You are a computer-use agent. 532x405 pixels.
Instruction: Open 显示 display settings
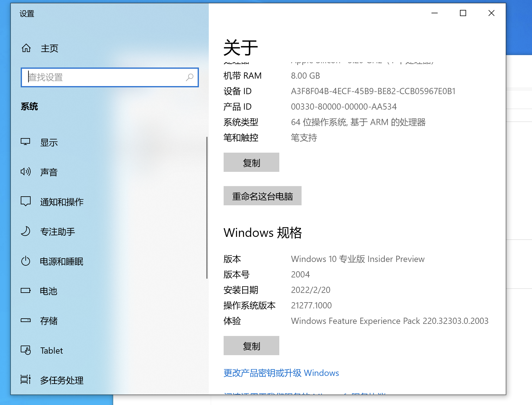click(x=49, y=142)
